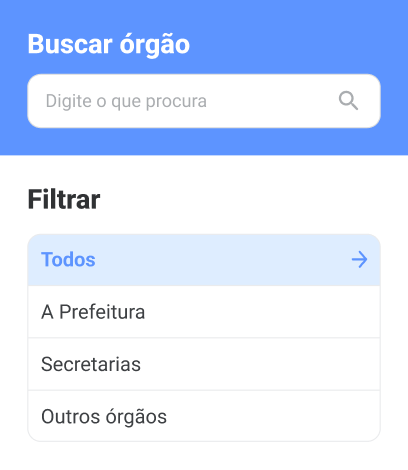Click the right arrow icon beside Todos
The width and height of the screenshot is (408, 470).
coord(359,260)
